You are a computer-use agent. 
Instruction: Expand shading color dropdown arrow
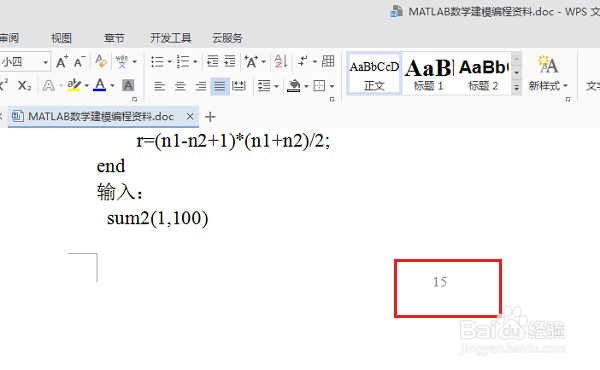(x=306, y=86)
